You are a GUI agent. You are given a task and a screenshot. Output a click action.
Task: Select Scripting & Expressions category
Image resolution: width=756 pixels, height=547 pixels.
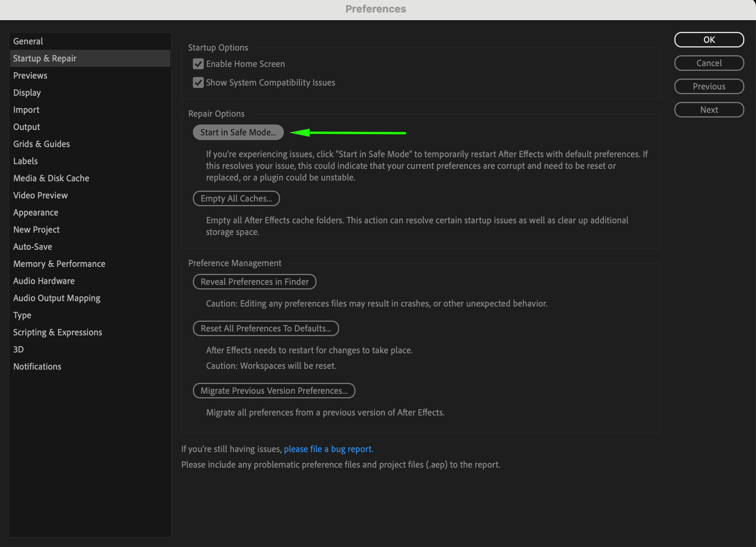point(58,332)
